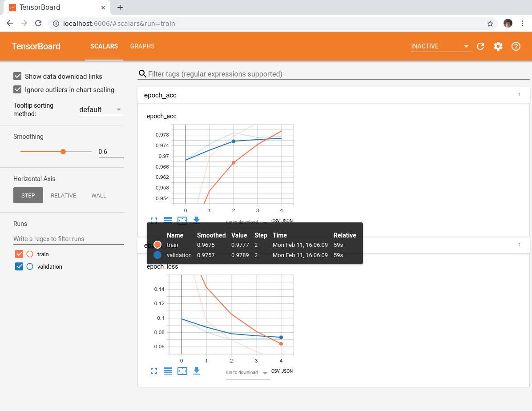Fit domain to data on epoch_loss chart

tap(182, 371)
